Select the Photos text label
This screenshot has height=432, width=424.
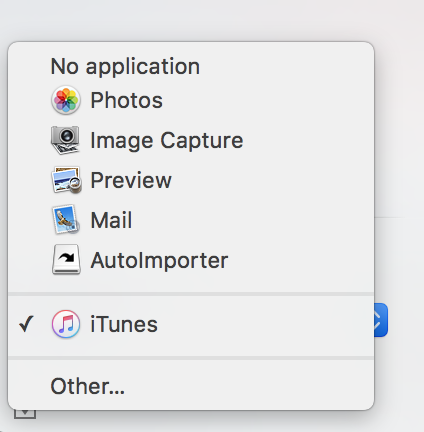coord(127,100)
